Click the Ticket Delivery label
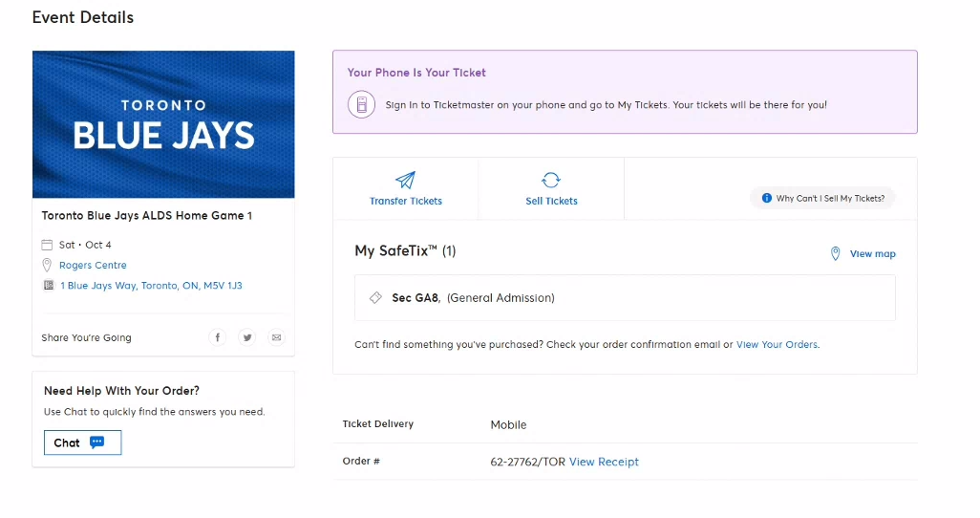Viewport: 980px width, 518px height. click(x=378, y=423)
